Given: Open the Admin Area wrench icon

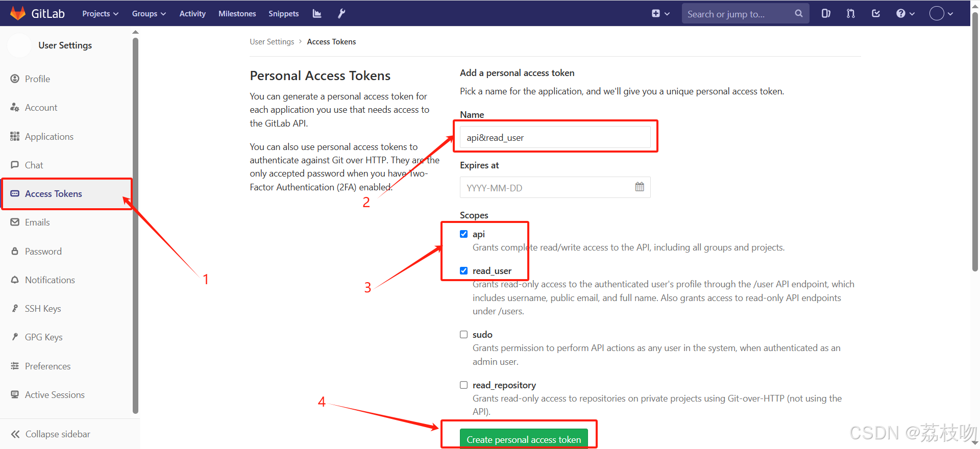Looking at the screenshot, I should [341, 14].
